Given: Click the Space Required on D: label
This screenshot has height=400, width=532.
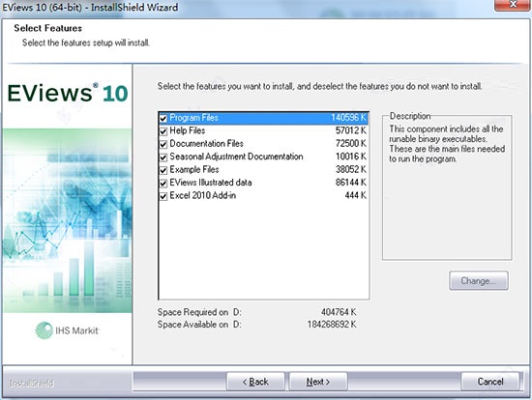Looking at the screenshot, I should click(199, 312).
